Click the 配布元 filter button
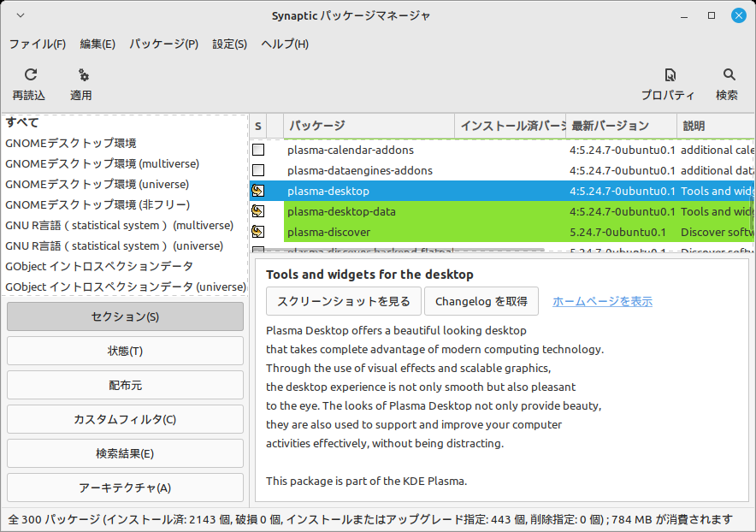The image size is (756, 532). pos(125,386)
